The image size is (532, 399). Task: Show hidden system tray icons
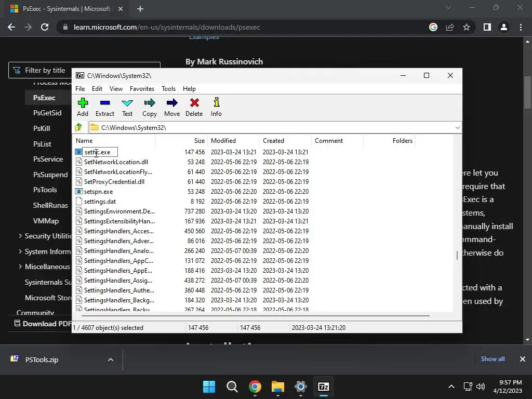click(451, 387)
